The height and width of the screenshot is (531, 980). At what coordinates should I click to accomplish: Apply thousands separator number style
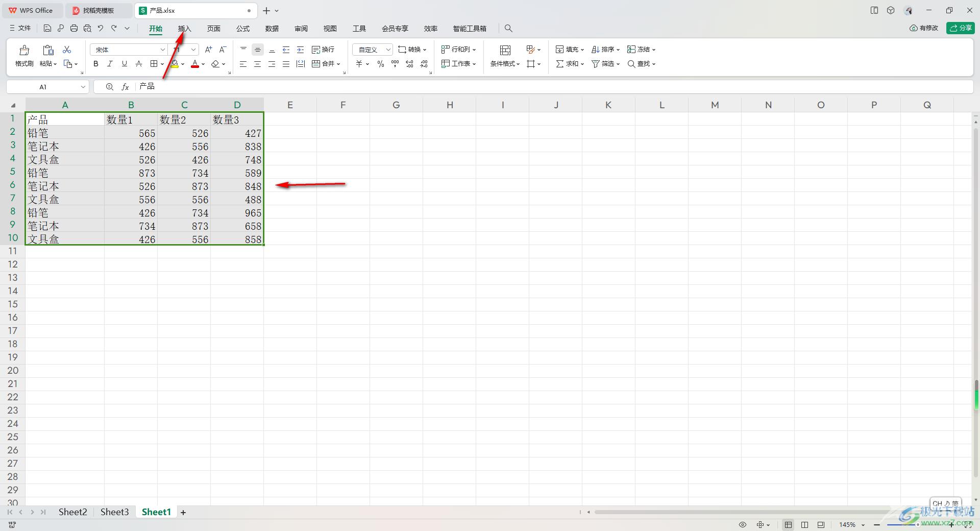pos(395,64)
